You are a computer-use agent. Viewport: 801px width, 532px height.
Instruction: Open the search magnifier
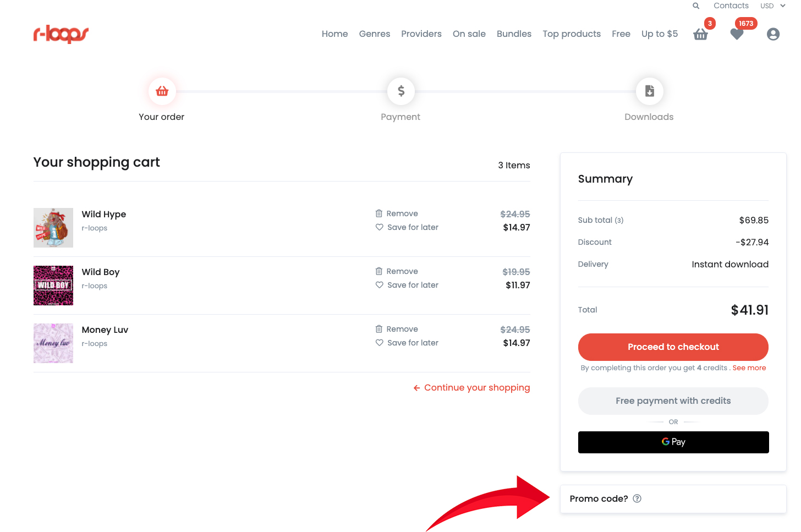(695, 6)
